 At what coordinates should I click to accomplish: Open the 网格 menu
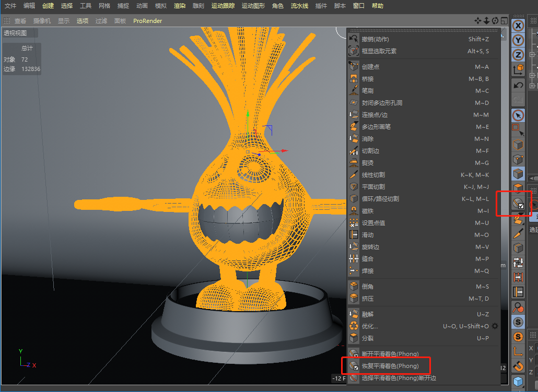point(104,6)
